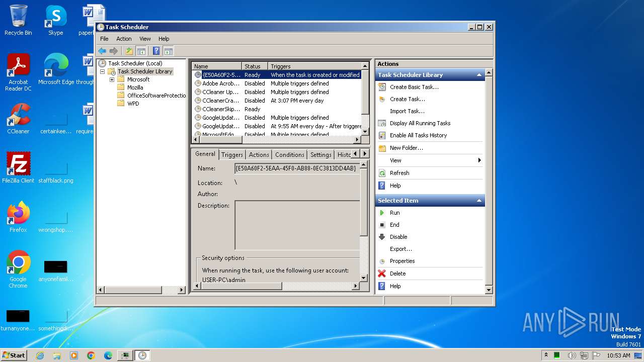Switch to the Conditions tab
This screenshot has height=362, width=644.
[x=290, y=155]
